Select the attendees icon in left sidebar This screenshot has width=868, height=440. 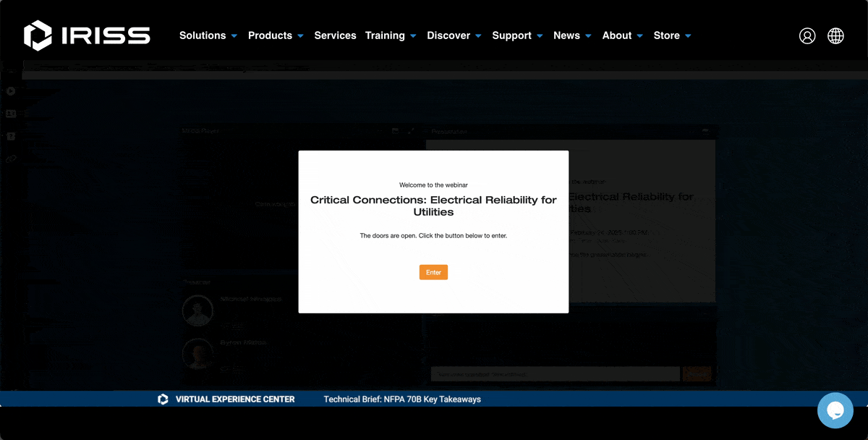pyautogui.click(x=11, y=114)
